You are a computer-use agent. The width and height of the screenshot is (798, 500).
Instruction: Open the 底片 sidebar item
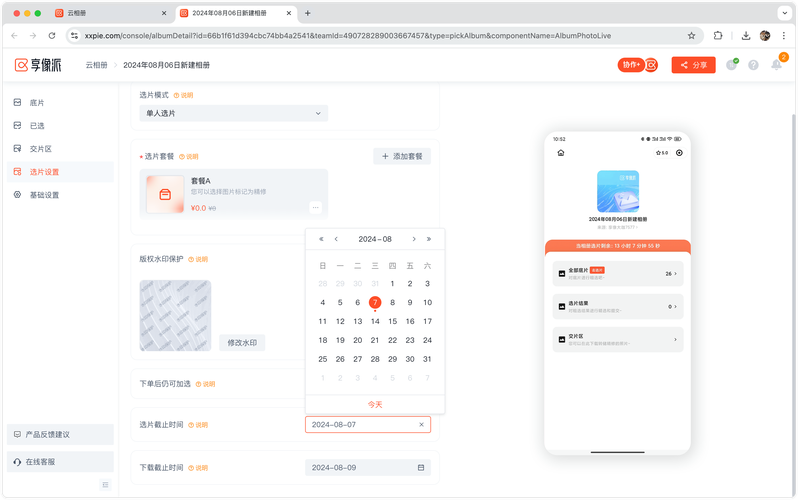pyautogui.click(x=37, y=103)
